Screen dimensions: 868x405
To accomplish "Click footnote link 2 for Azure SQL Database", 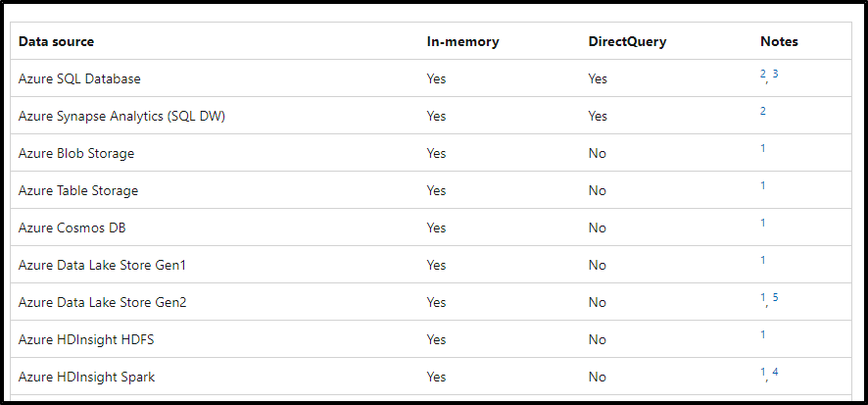I will tap(762, 75).
